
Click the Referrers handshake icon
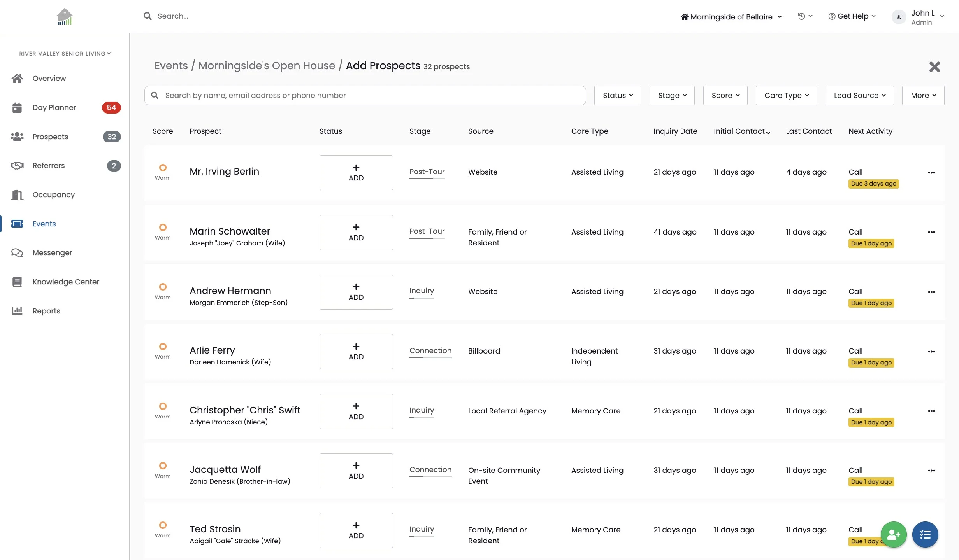17,166
